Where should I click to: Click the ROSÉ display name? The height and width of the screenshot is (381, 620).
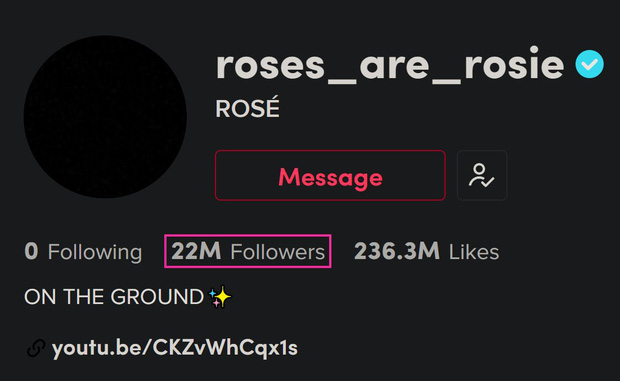coord(248,108)
